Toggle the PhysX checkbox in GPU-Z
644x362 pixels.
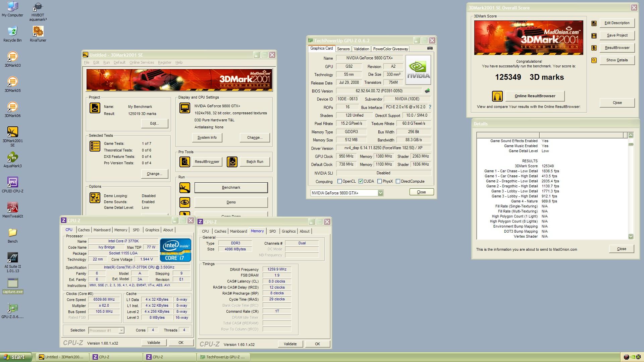pos(379,181)
